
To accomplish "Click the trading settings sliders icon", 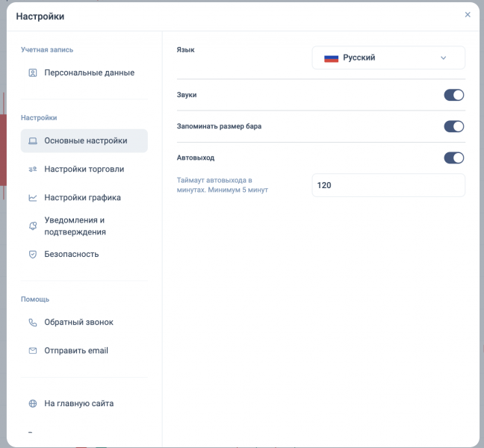I will coord(33,169).
